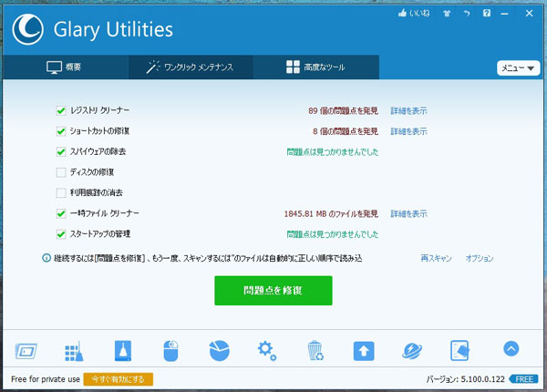This screenshot has height=392, width=547.
Task: Switch to the 概要 tab
Action: coord(66,67)
